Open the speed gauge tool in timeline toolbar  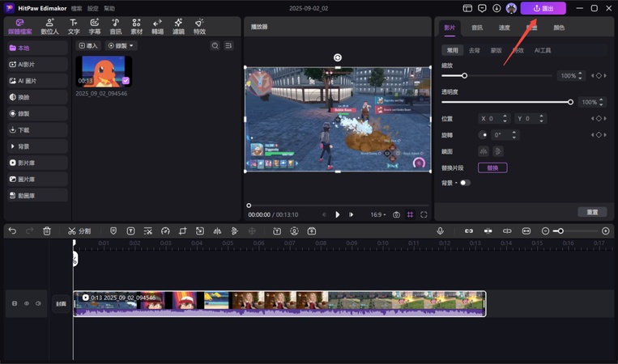click(165, 231)
